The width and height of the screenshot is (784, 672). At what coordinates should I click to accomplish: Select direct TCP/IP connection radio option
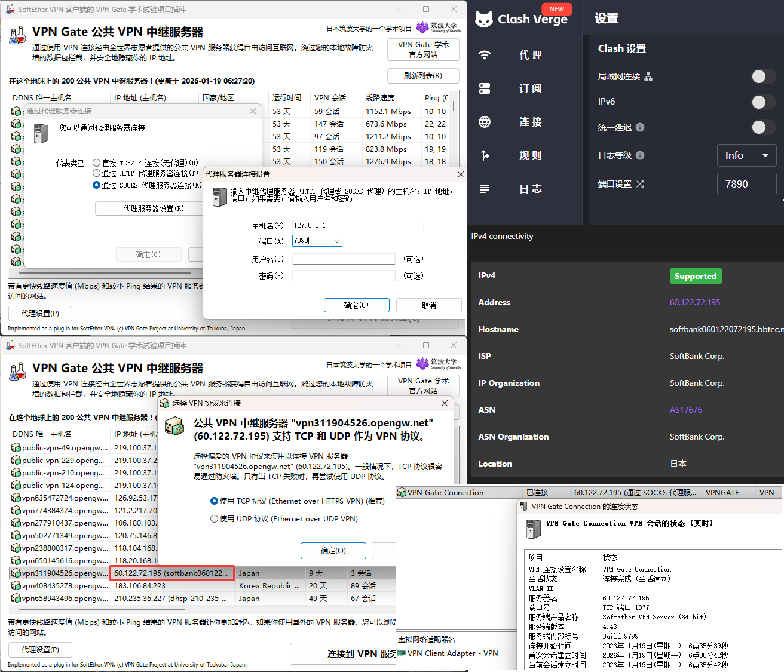pos(97,162)
